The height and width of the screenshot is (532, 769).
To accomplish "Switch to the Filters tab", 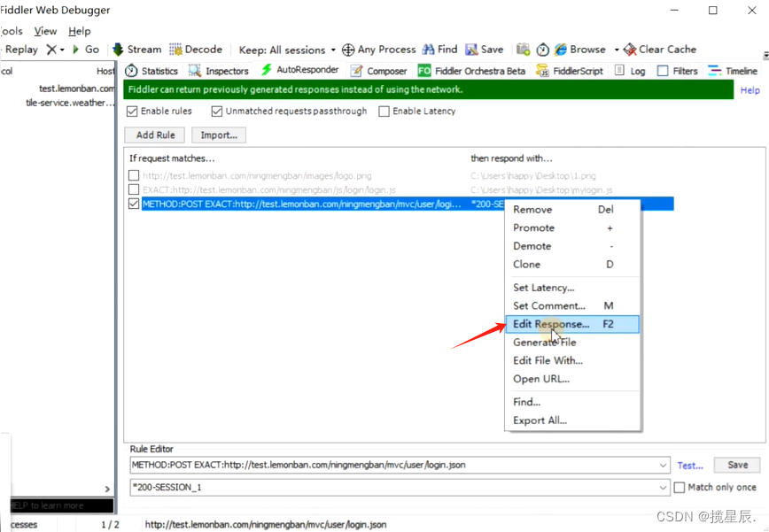I will point(677,71).
